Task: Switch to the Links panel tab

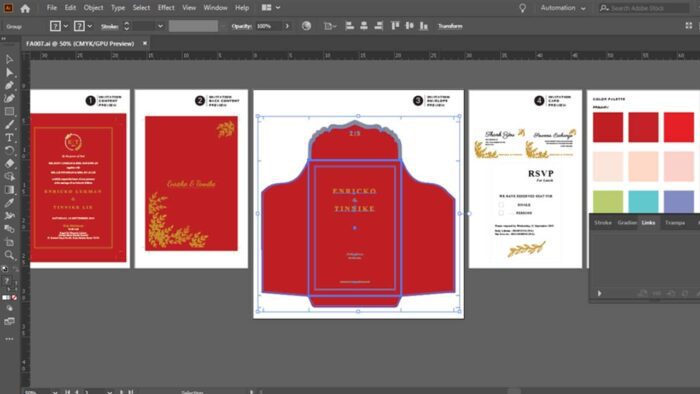Action: [x=648, y=222]
